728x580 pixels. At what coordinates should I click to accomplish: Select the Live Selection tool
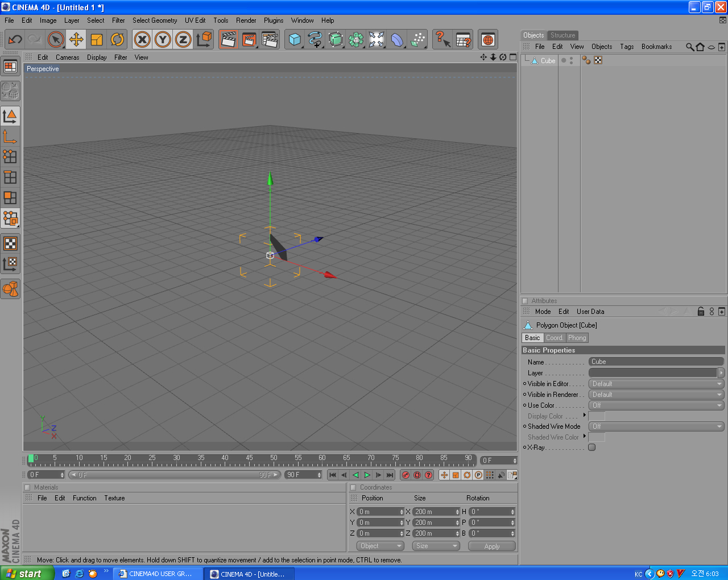(55, 39)
